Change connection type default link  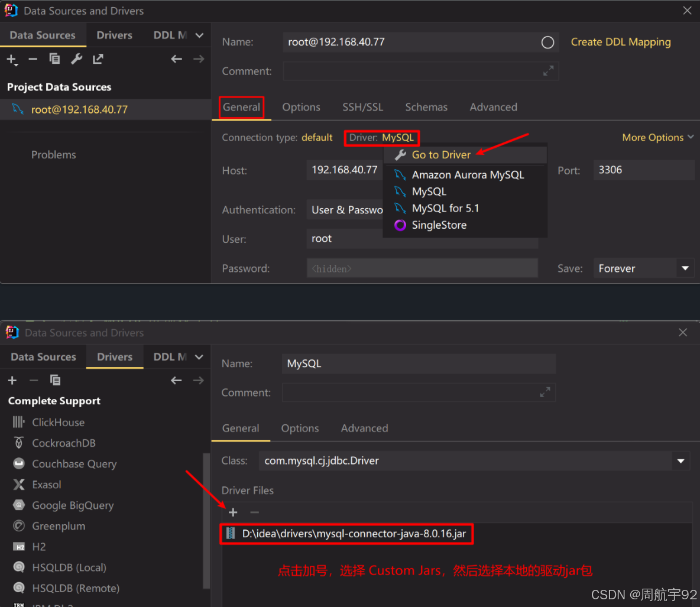pyautogui.click(x=317, y=138)
